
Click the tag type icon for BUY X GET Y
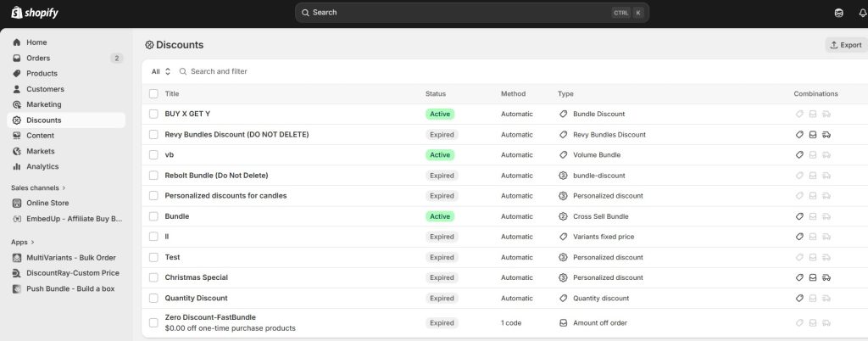563,114
